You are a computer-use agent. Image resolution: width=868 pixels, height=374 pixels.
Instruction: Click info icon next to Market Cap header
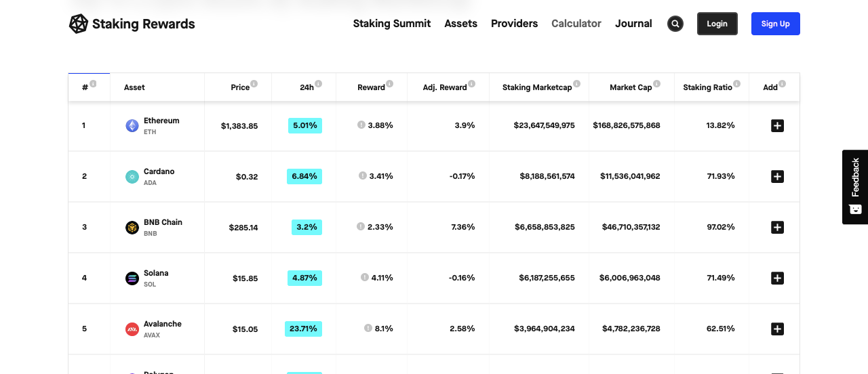click(657, 84)
